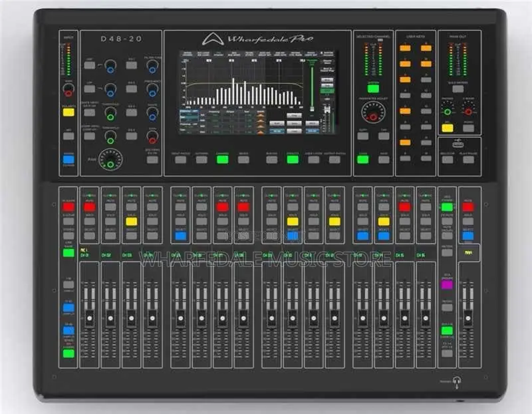The width and height of the screenshot is (532, 414).
Task: Click the select button on CH 16
Action: [426, 236]
